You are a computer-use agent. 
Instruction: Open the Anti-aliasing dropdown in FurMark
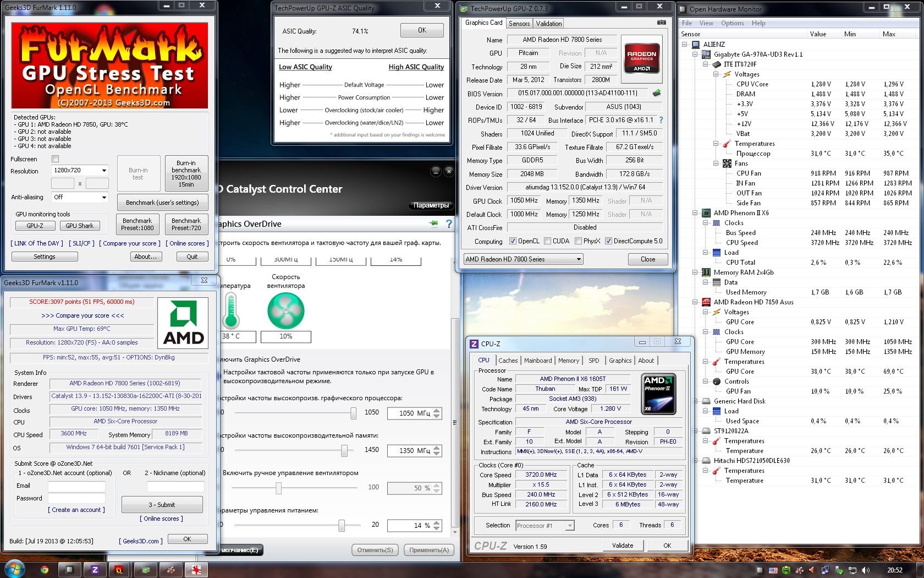(80, 197)
